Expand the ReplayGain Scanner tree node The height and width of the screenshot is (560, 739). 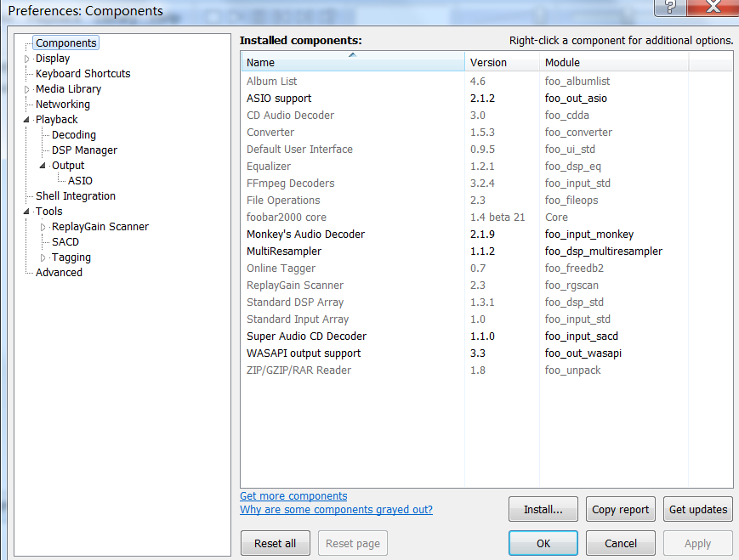43,227
